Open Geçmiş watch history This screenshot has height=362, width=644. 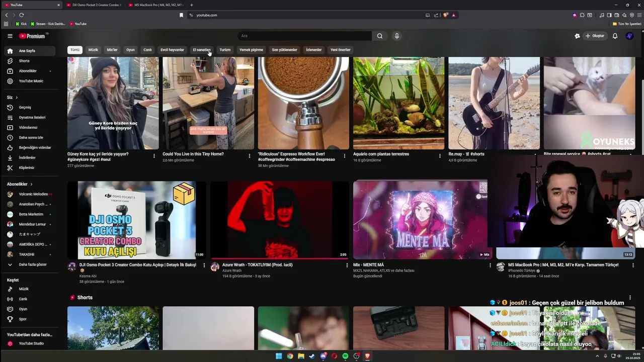30,107
